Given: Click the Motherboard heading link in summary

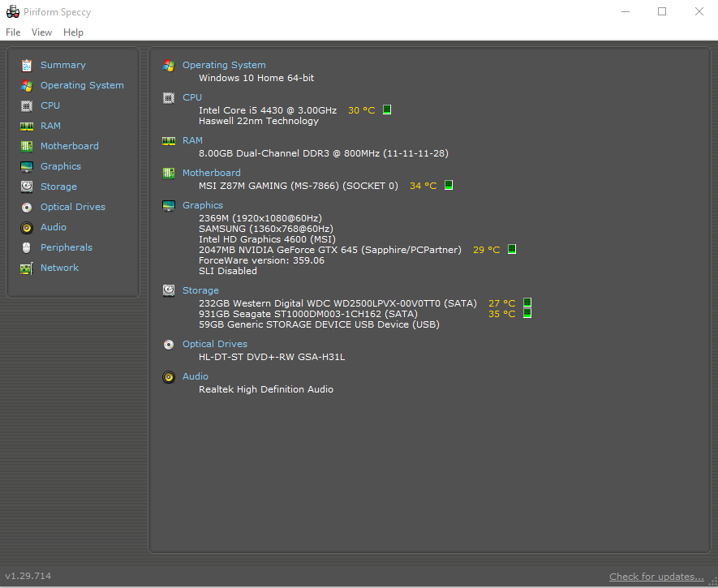Looking at the screenshot, I should [x=212, y=173].
